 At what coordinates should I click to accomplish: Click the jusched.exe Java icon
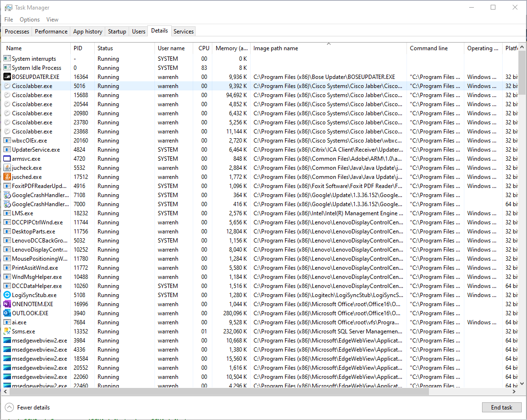coord(7,177)
